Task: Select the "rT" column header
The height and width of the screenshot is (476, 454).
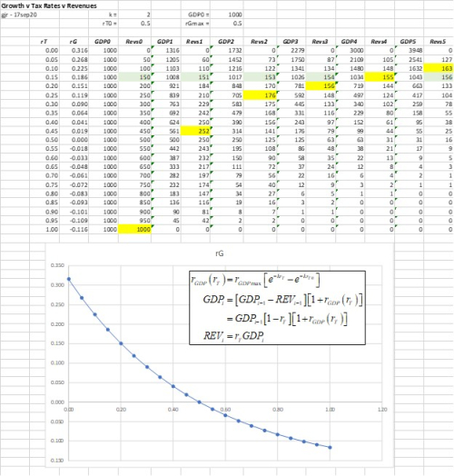Action: (x=44, y=41)
